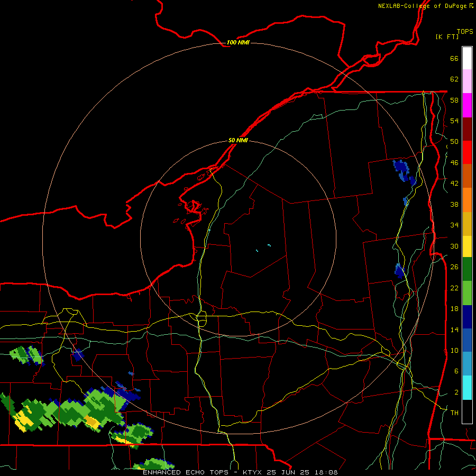Screen dimensions: 476x476
Task: Click the light green 26 kft legend swatch
Action: pyautogui.click(x=467, y=293)
